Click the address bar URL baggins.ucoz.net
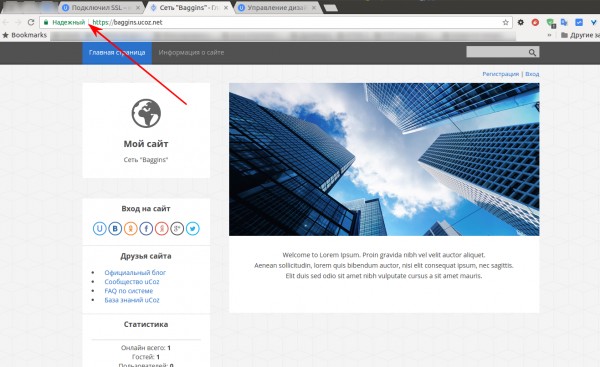 coord(127,22)
